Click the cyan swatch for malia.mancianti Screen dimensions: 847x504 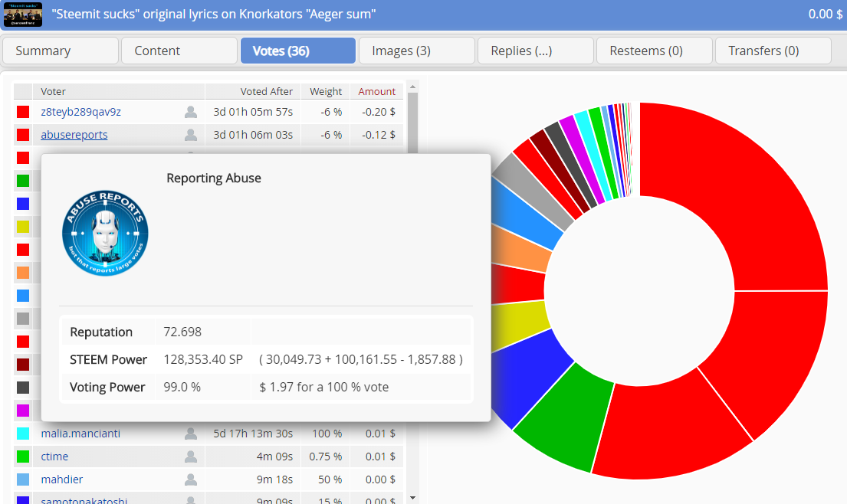pyautogui.click(x=23, y=434)
